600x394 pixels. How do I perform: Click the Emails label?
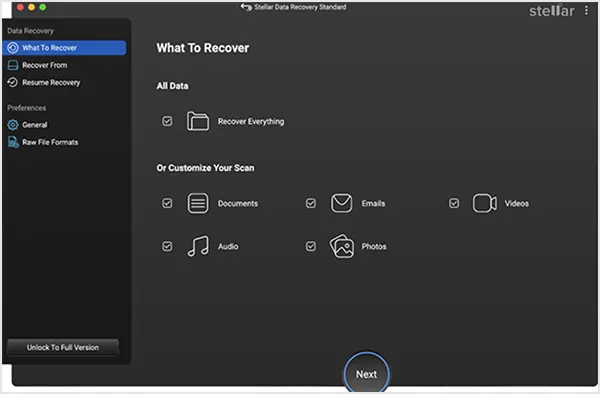(373, 203)
